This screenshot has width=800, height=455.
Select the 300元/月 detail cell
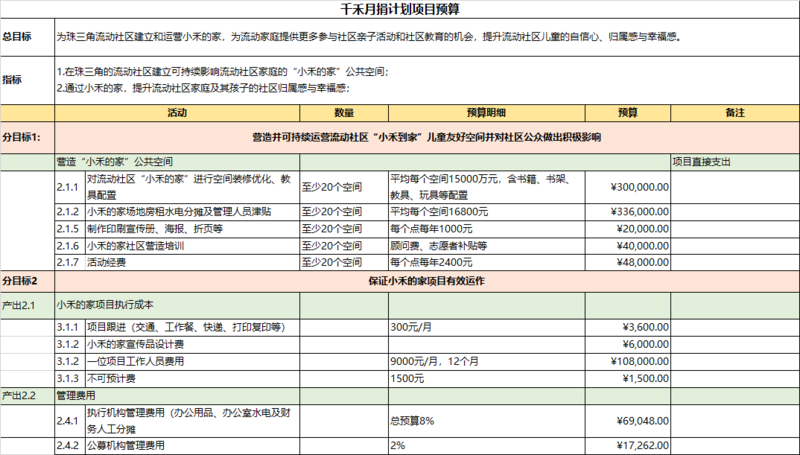[487, 327]
